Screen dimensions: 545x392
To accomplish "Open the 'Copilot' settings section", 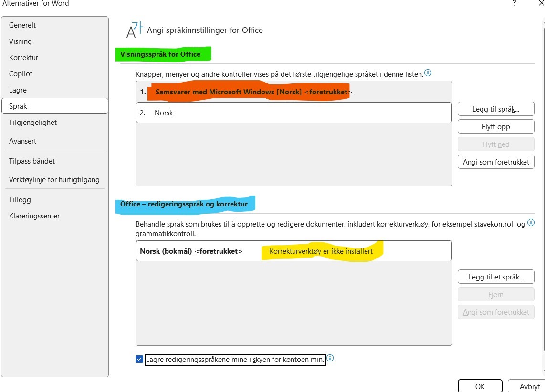I will pos(21,73).
